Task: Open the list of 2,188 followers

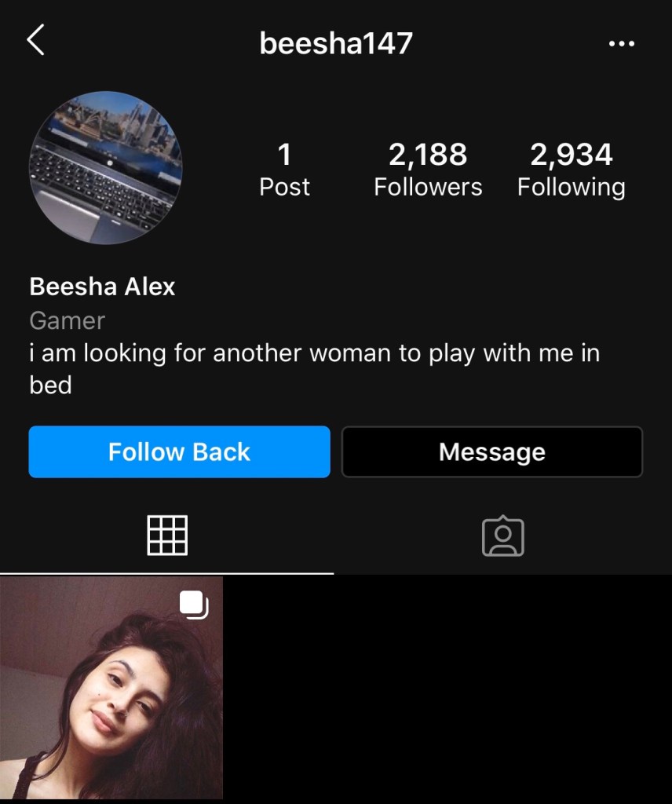Action: [x=428, y=170]
